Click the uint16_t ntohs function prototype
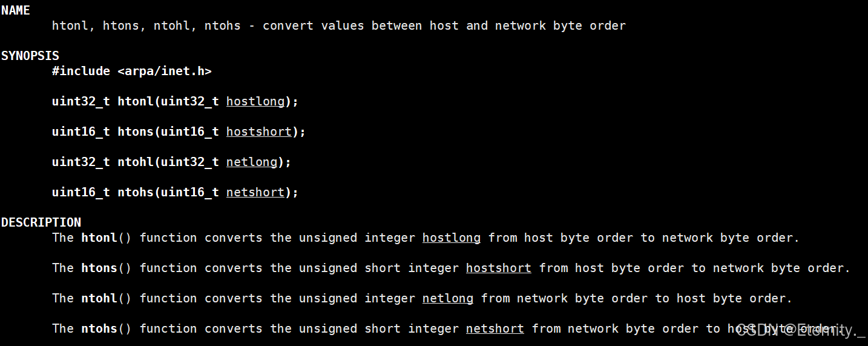This screenshot has height=346, width=868. point(176,192)
